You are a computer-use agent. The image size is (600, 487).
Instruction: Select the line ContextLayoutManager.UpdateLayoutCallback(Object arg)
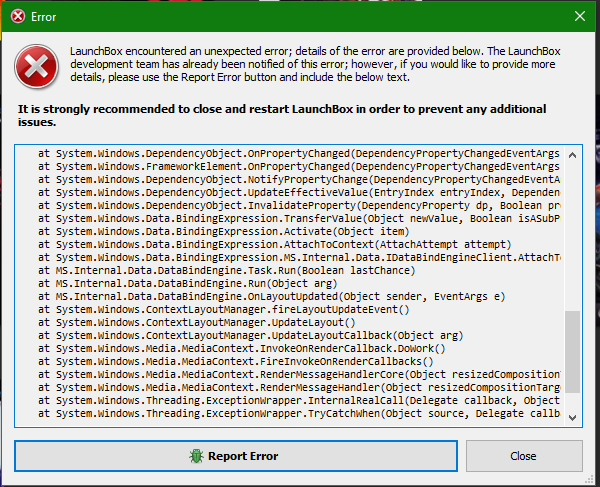[251, 336]
